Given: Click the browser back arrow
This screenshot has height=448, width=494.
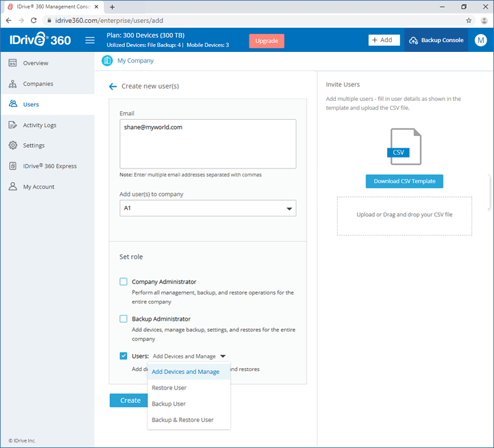Looking at the screenshot, I should click(9, 20).
